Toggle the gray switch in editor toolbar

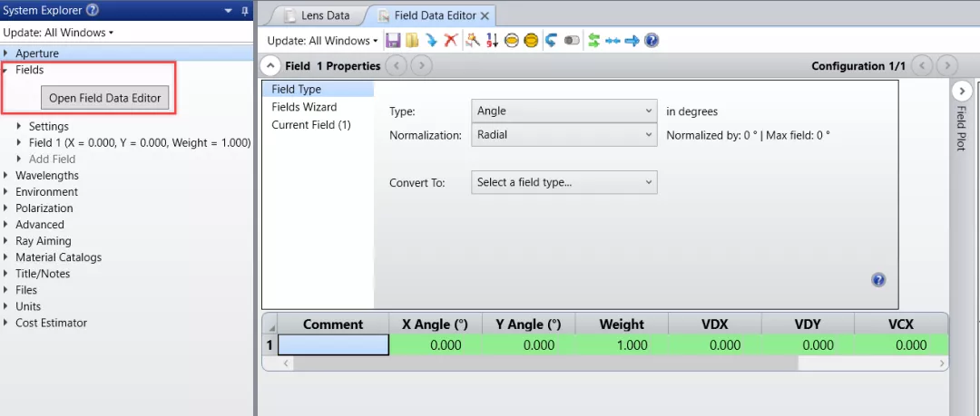coord(572,41)
